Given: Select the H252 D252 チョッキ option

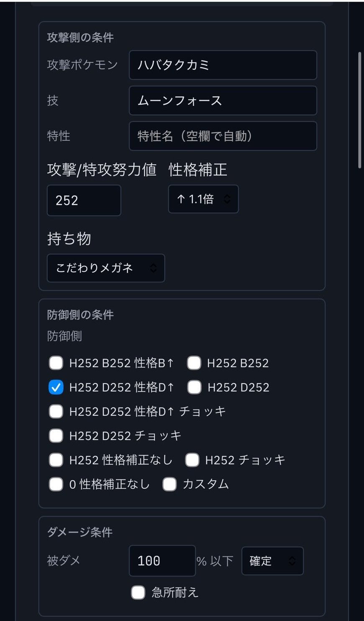Looking at the screenshot, I should click(56, 436).
